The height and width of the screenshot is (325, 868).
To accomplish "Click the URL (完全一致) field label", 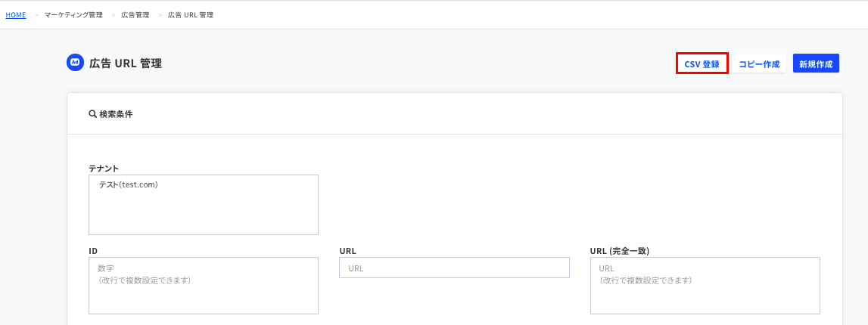I will (620, 250).
